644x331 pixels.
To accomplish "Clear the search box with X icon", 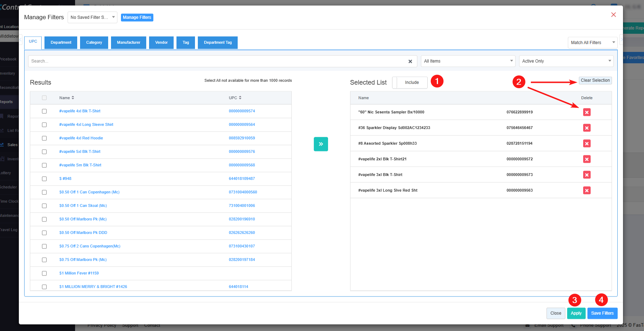I will click(410, 62).
